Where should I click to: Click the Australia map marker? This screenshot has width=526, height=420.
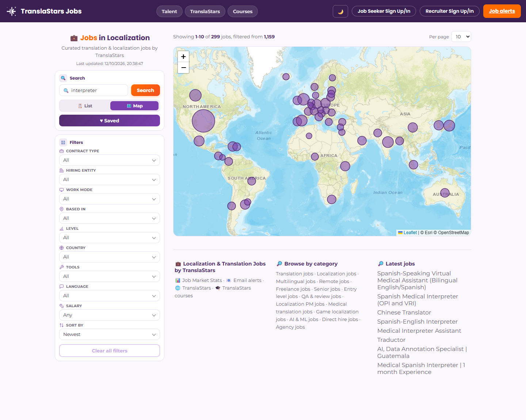coord(445,193)
